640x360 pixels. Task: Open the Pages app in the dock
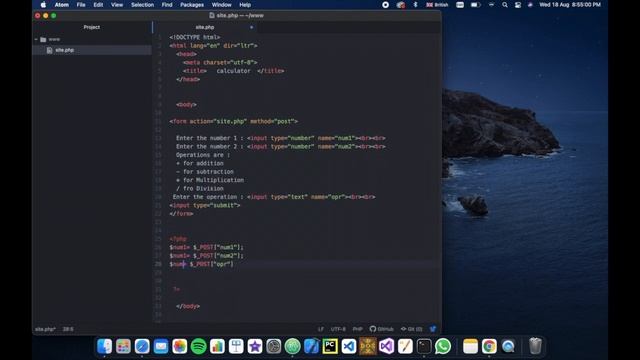(405, 346)
